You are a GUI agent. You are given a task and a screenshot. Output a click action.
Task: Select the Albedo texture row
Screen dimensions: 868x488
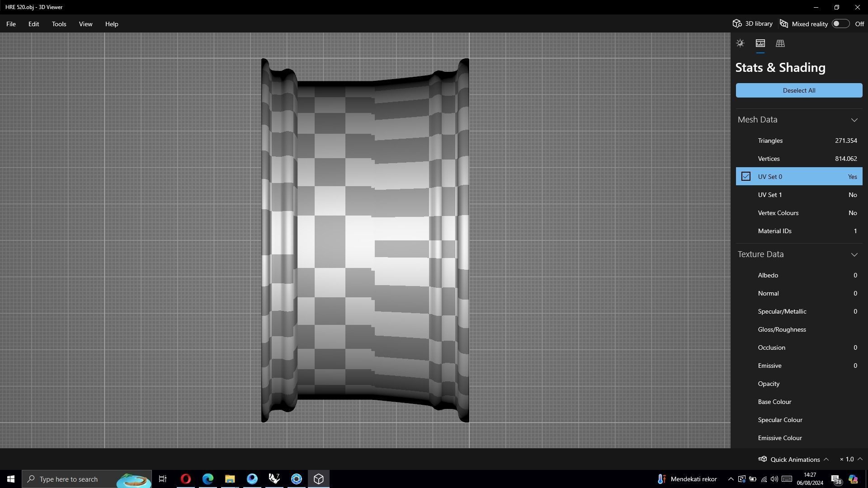(799, 275)
